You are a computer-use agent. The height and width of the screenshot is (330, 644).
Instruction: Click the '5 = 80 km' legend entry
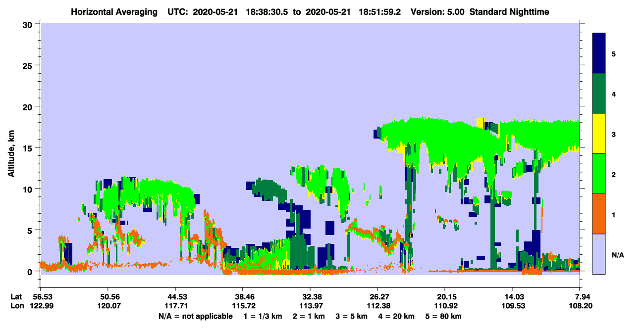(x=444, y=316)
